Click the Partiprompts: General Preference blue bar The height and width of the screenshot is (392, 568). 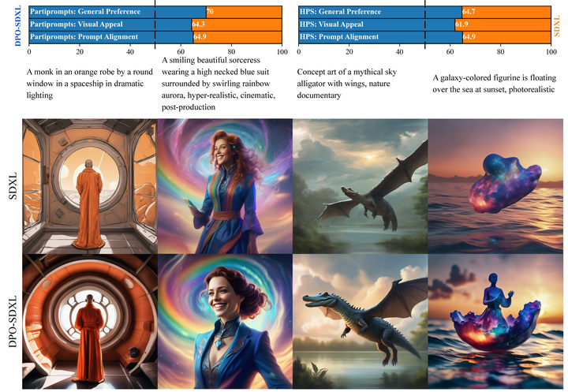[x=118, y=12]
